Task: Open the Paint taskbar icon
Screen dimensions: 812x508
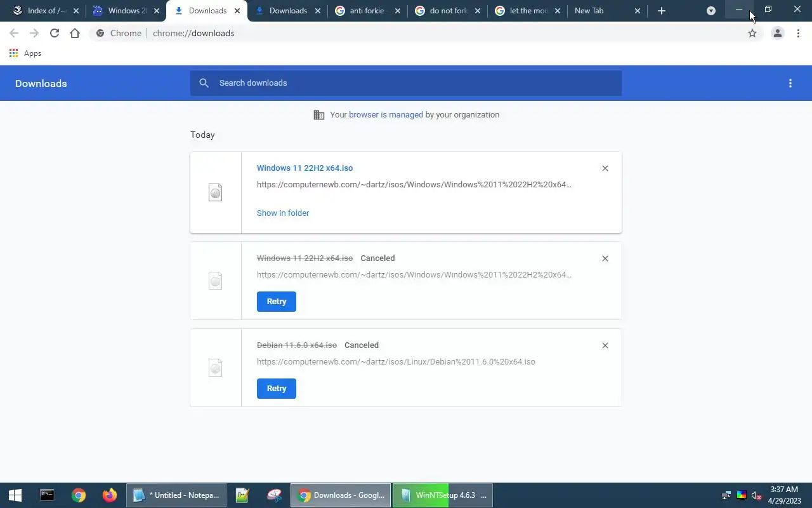Action: click(274, 495)
